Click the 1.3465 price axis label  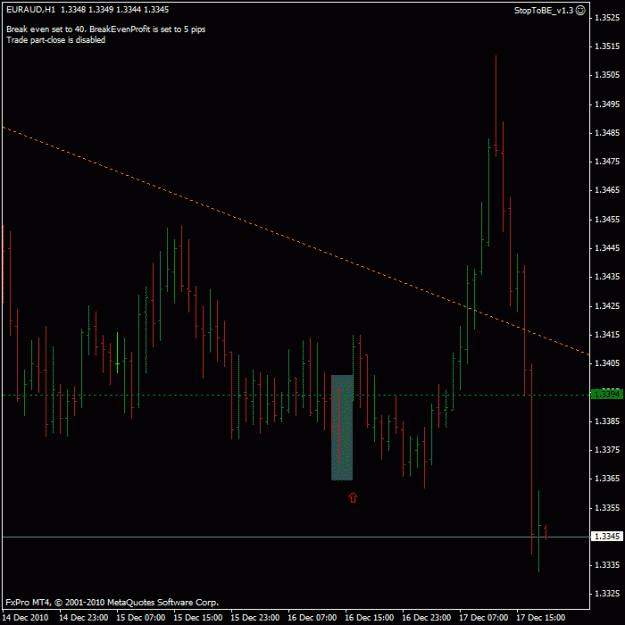[x=607, y=190]
